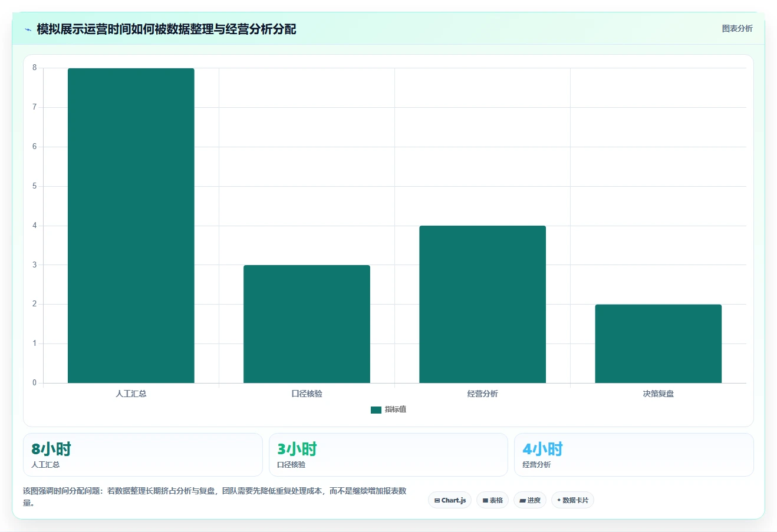The height and width of the screenshot is (532, 777).
Task: Click the 经营分析 bar in chart
Action: (x=482, y=304)
